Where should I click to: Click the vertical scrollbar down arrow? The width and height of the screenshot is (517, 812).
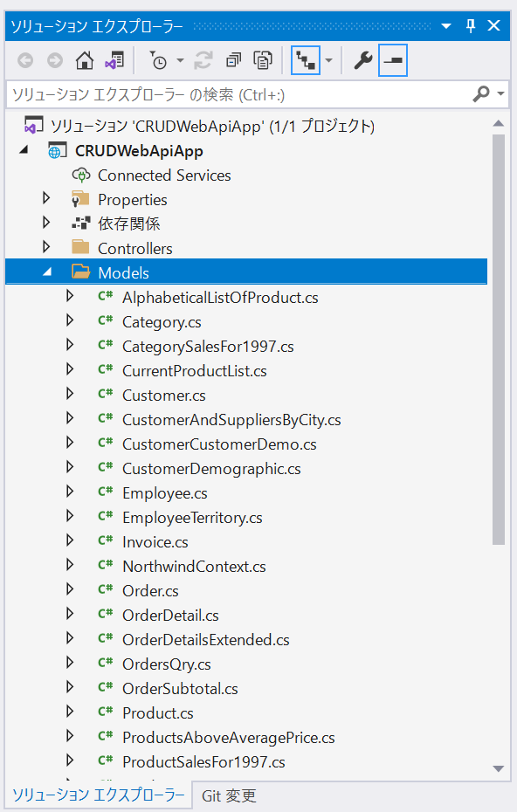coord(499,768)
